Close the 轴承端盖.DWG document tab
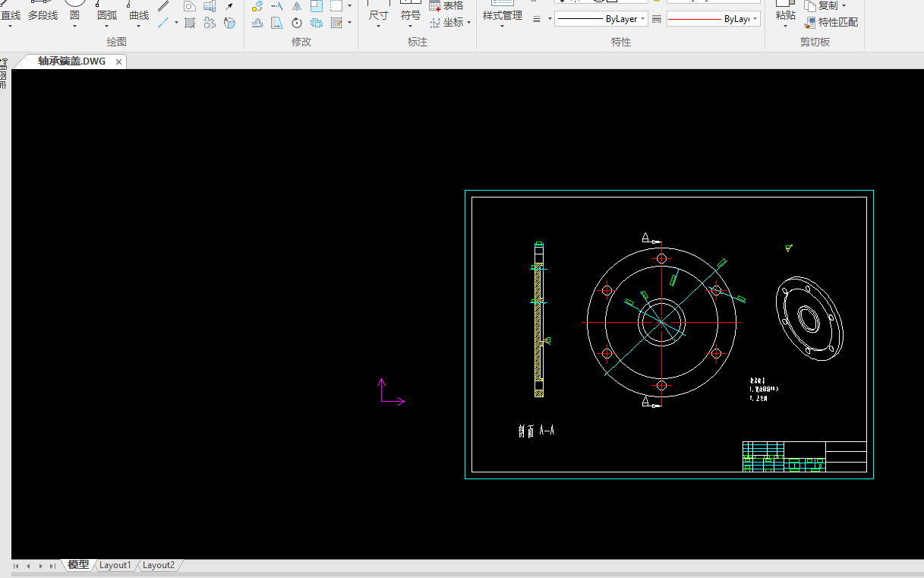 tap(118, 62)
